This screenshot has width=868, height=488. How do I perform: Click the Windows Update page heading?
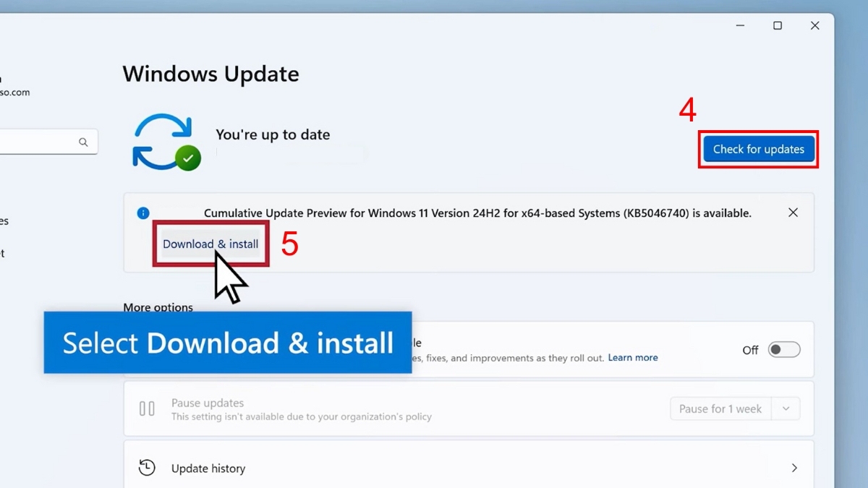210,74
